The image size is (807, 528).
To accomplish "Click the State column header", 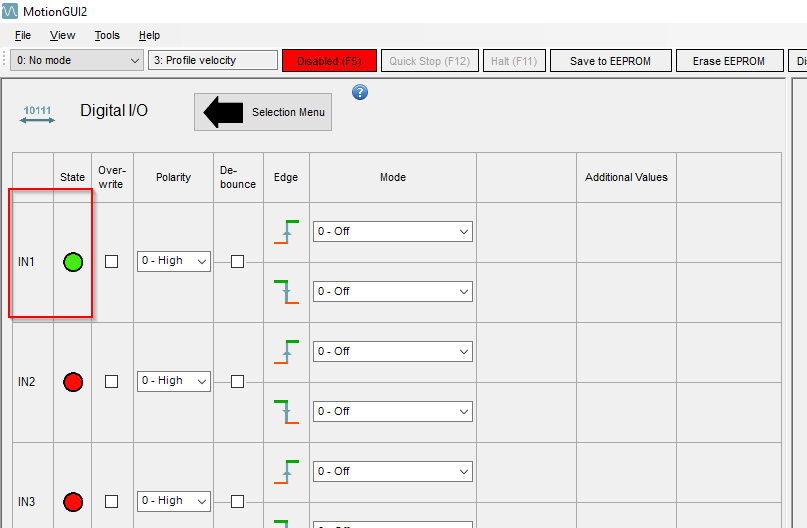I will click(72, 177).
